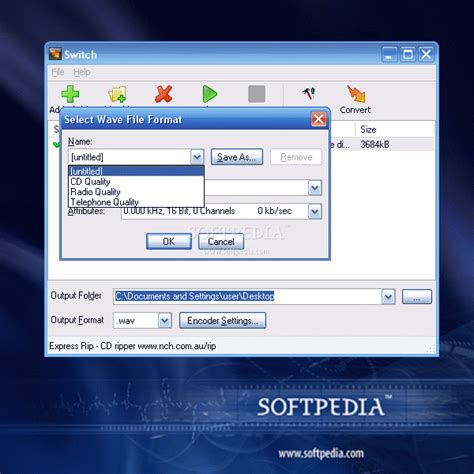Click the Save As... button

(237, 157)
